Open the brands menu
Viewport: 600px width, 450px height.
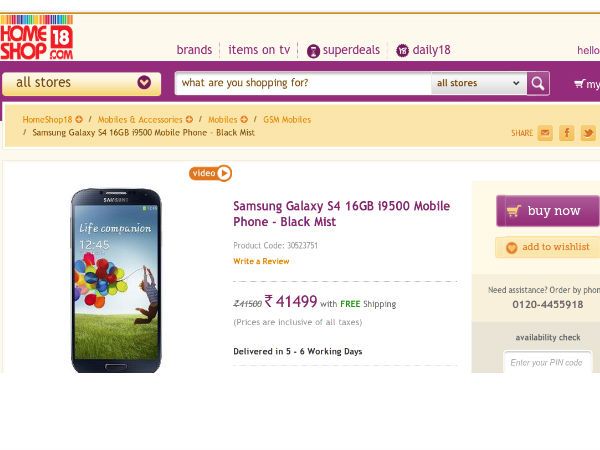[194, 50]
